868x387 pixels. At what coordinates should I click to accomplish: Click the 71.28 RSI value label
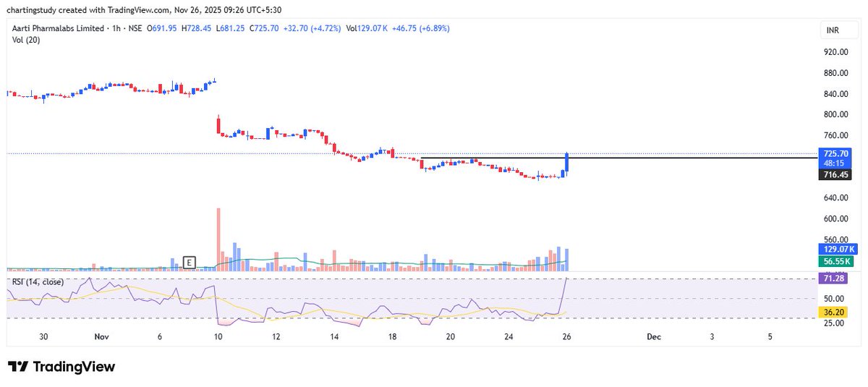point(833,278)
